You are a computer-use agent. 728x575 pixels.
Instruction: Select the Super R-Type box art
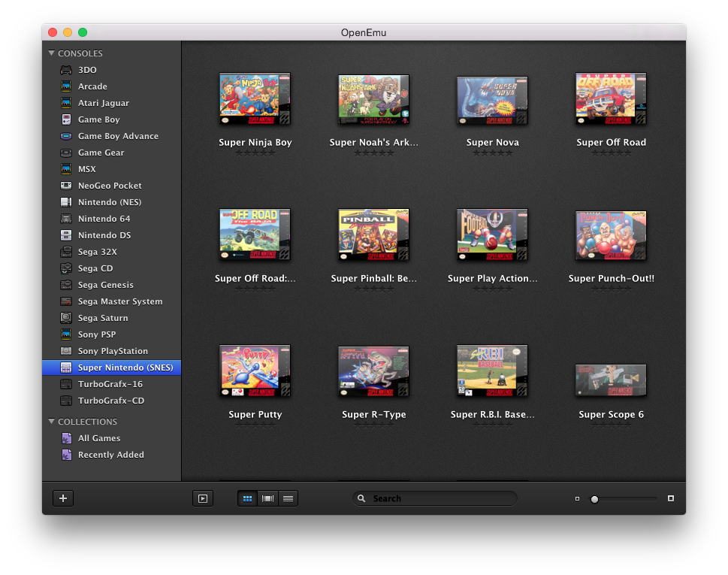[x=373, y=371]
